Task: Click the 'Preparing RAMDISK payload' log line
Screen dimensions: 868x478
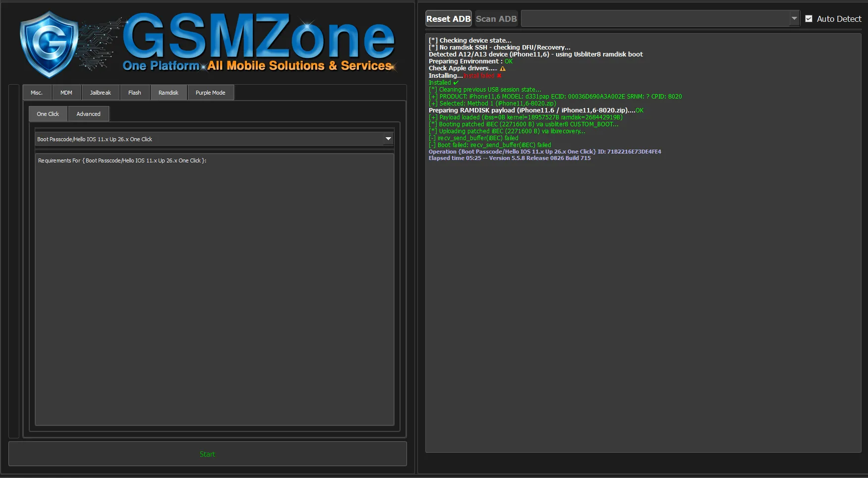Action: click(x=536, y=110)
